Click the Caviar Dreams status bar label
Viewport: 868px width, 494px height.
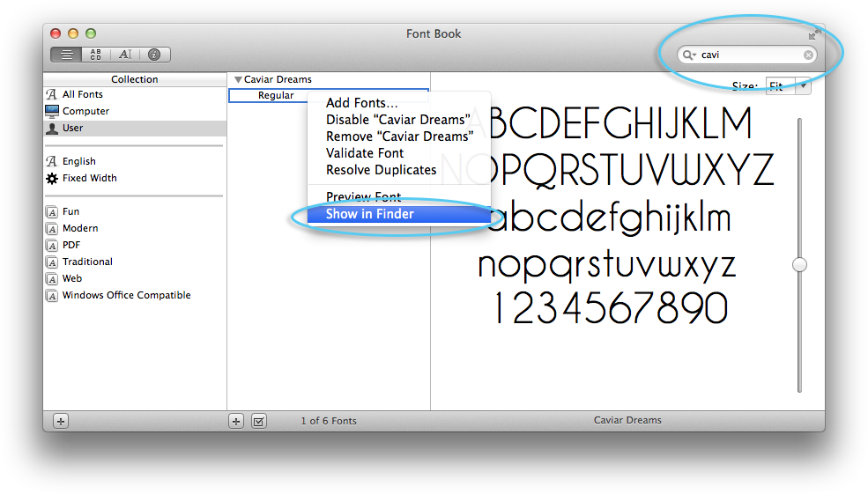627,420
